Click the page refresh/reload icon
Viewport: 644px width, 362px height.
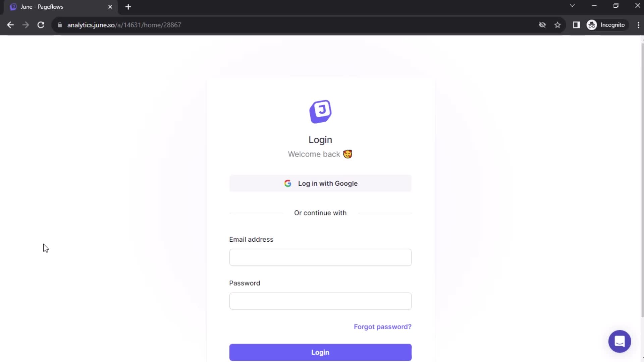click(40, 24)
